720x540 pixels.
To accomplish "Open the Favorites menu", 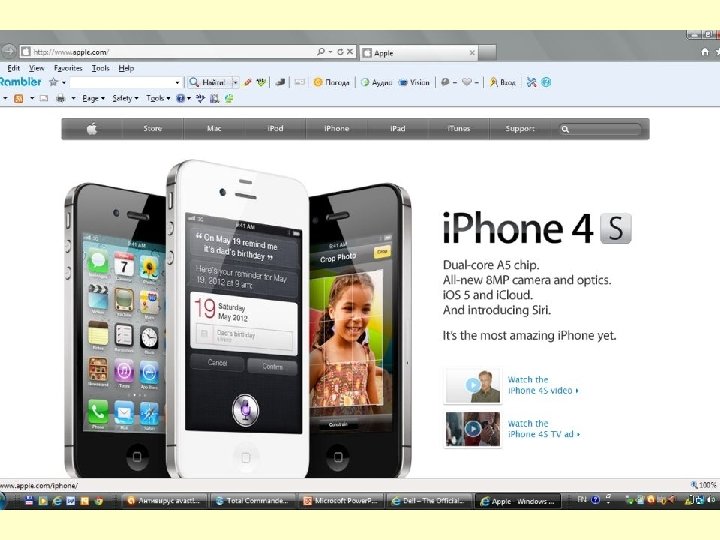I will (x=68, y=68).
